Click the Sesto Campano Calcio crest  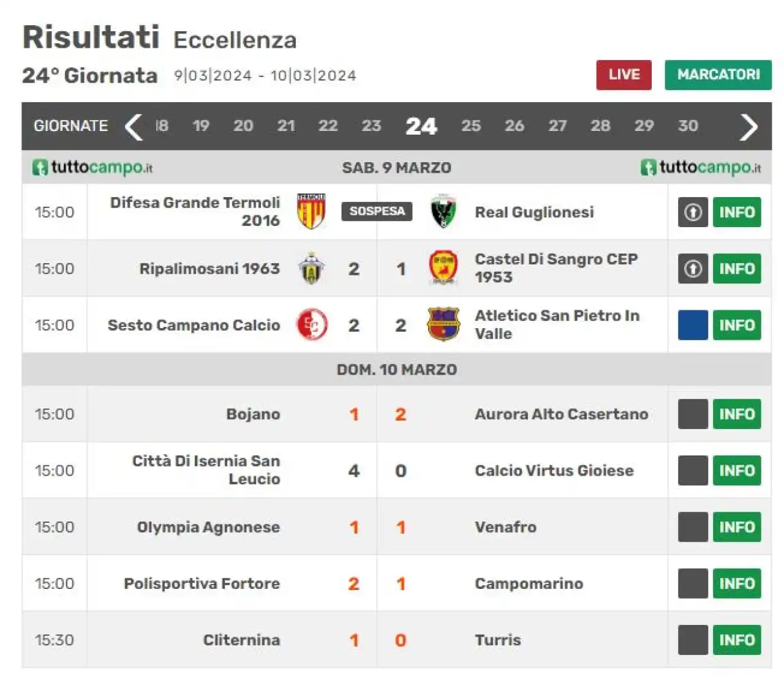click(x=312, y=324)
